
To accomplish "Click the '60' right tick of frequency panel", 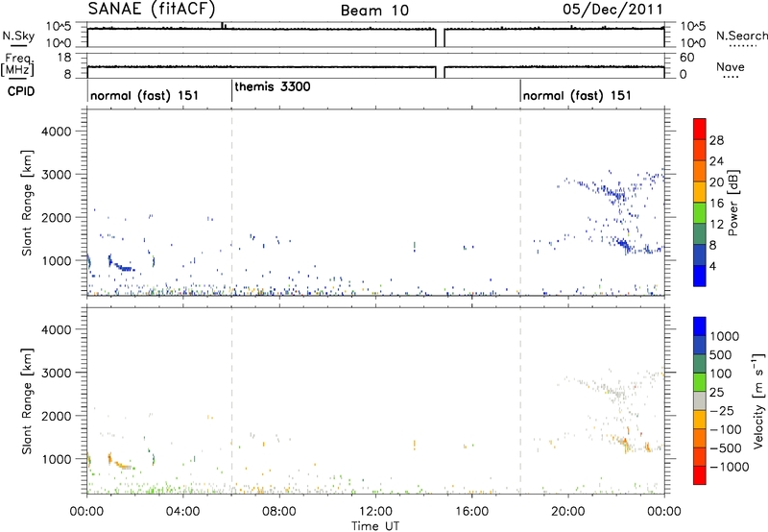I will point(686,58).
